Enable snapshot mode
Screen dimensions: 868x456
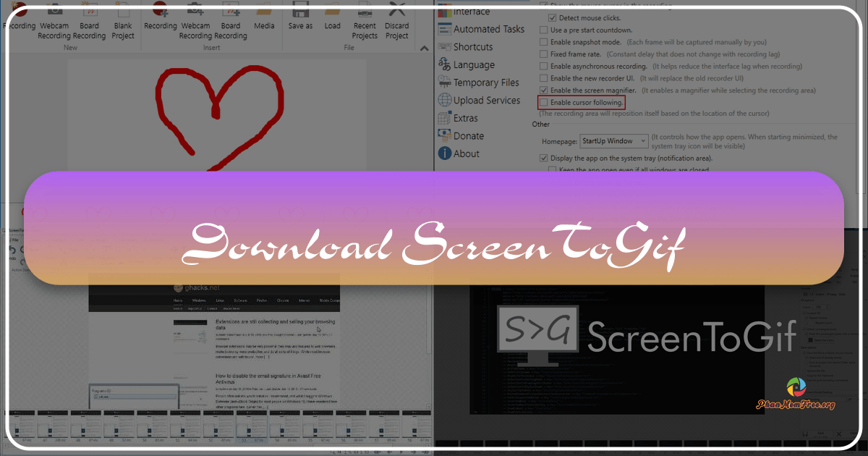543,41
